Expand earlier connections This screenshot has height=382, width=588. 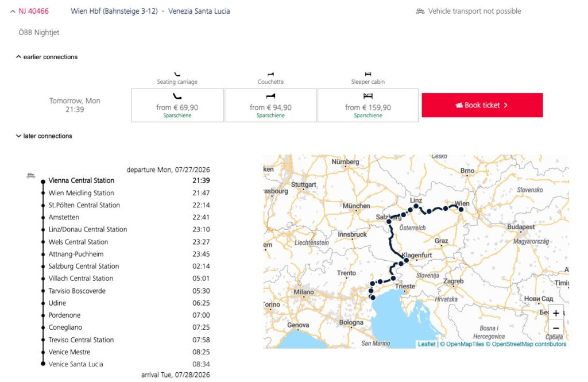pyautogui.click(x=47, y=57)
